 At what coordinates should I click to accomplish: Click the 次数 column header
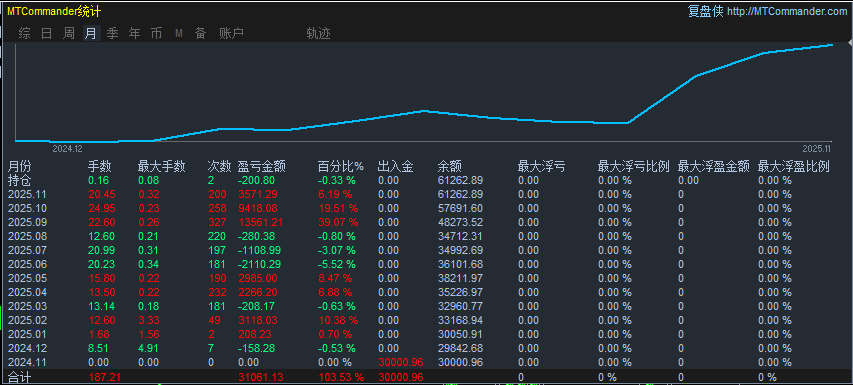click(x=220, y=167)
